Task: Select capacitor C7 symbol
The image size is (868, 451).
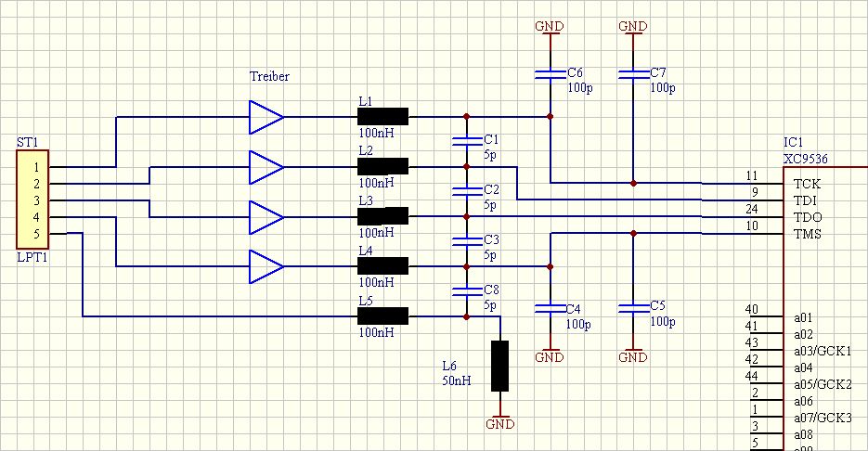Action: (633, 74)
